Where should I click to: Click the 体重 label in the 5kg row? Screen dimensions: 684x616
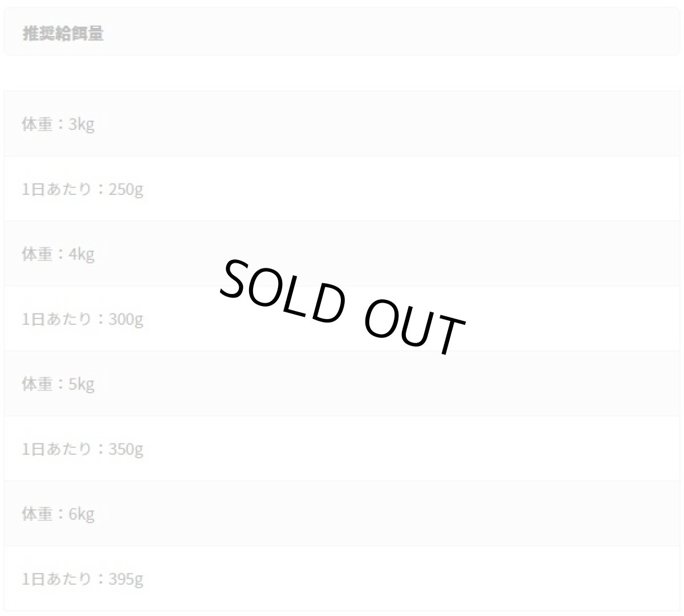[x=38, y=384]
